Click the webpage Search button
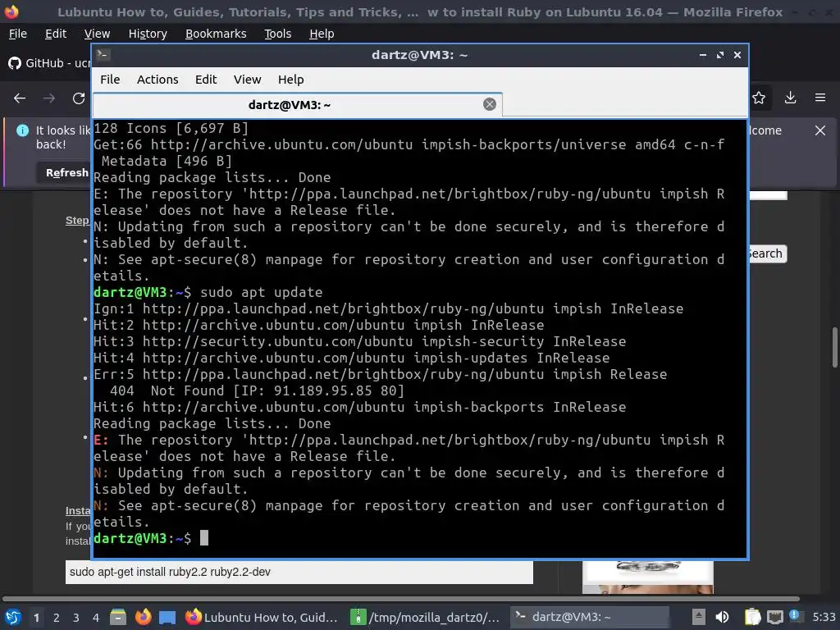840x630 pixels. pos(766,253)
